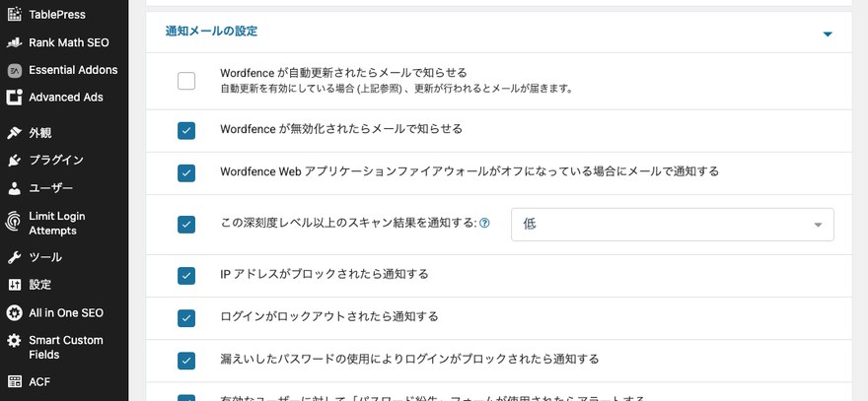Click the 設定 sliders icon
Image resolution: width=868 pixels, height=401 pixels.
pyautogui.click(x=15, y=285)
